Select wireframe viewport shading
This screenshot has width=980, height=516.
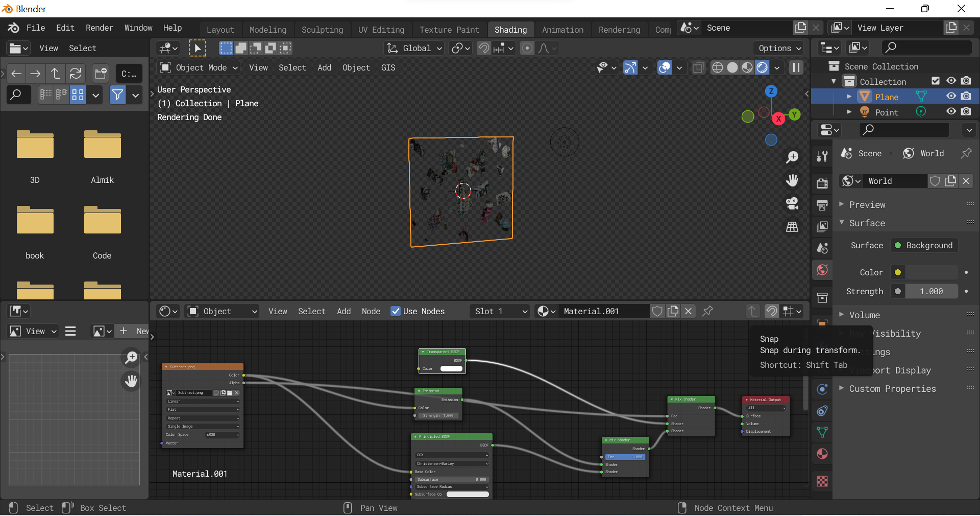[717, 67]
